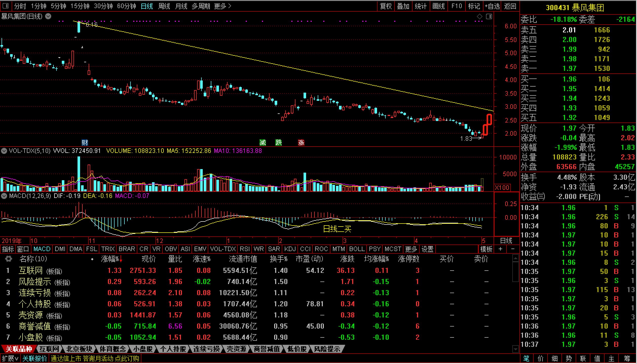
Task: Select the 15分钟 period
Action: [80, 6]
